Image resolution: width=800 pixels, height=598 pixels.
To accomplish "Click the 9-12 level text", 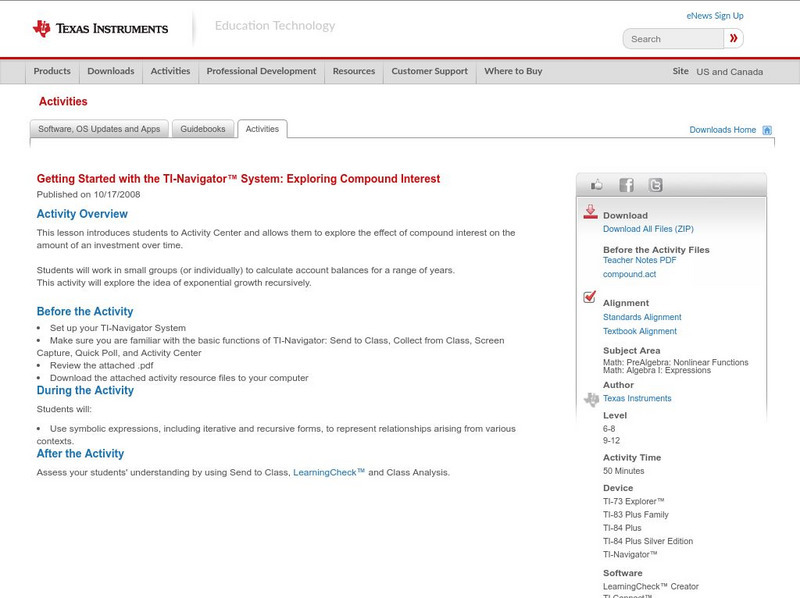I will [x=611, y=441].
